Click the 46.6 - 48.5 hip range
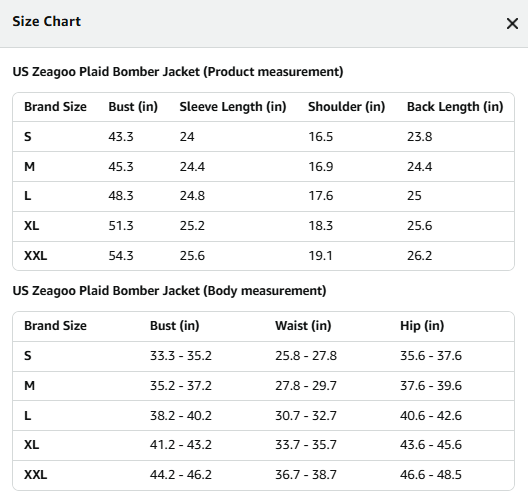 tap(431, 475)
